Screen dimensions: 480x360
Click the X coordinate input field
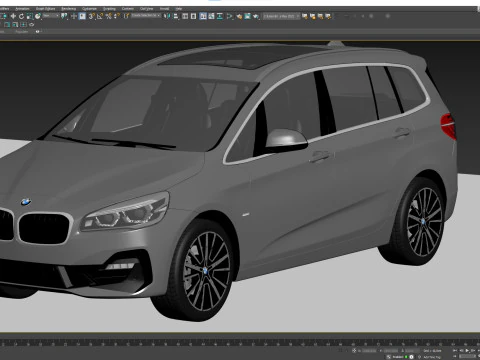coord(369,351)
